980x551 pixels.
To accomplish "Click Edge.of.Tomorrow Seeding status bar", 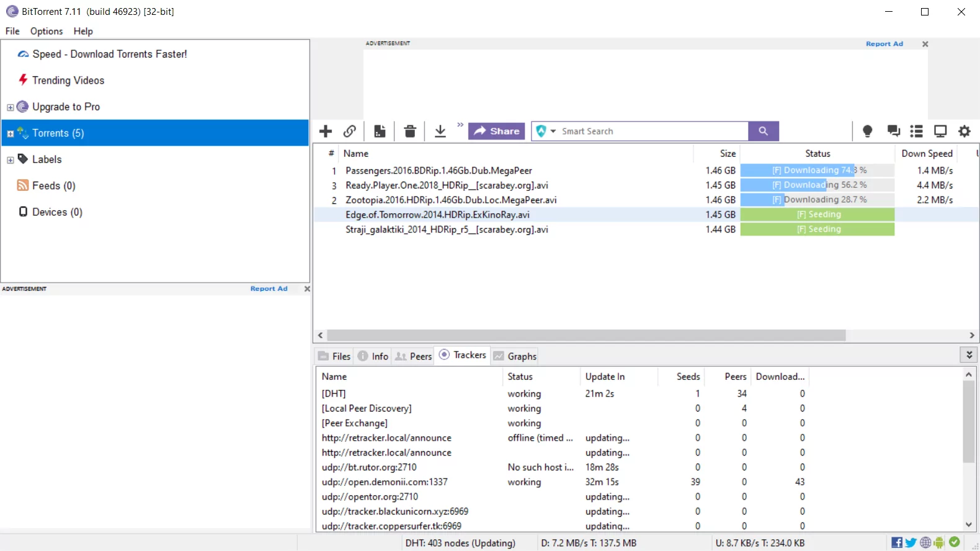I will click(x=817, y=214).
